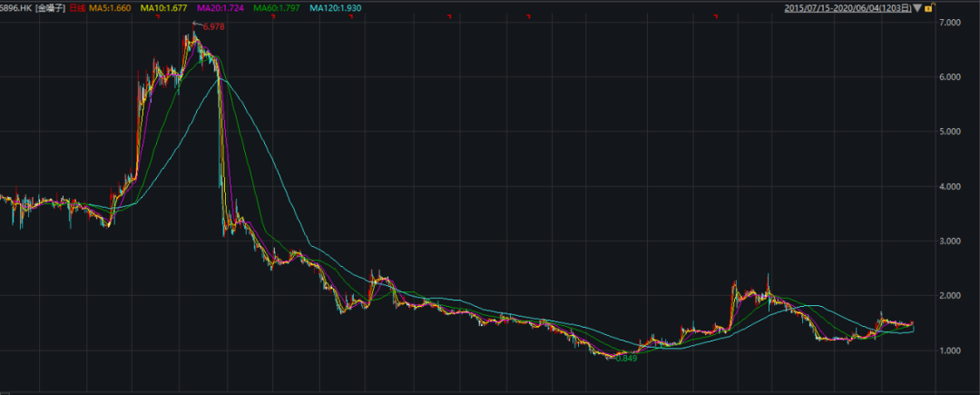Viewport: 980px width, 395px height.
Task: Click the 0.849 lowest price annotation
Action: 626,358
